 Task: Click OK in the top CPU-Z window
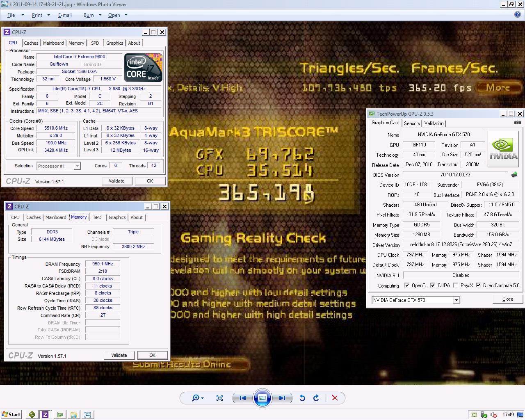point(150,181)
